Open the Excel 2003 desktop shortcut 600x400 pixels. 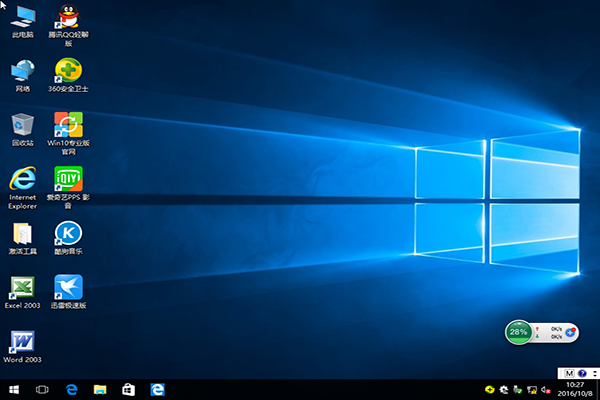point(22,288)
